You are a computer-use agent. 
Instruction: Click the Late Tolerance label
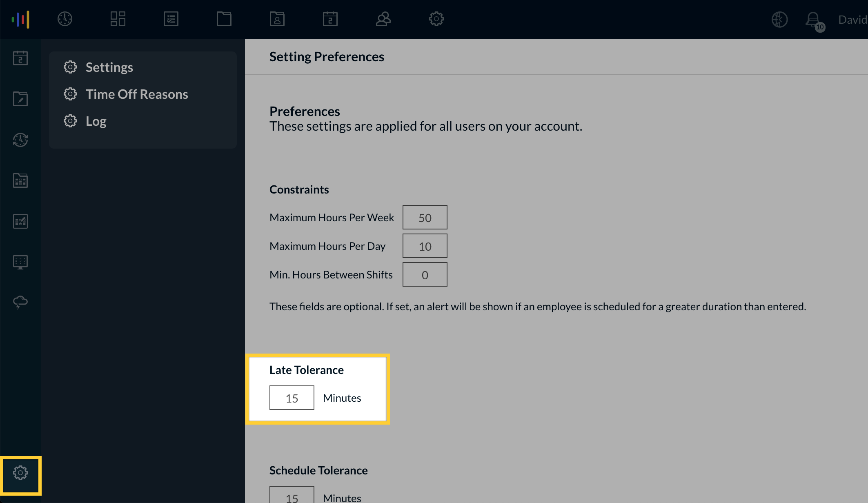click(307, 370)
